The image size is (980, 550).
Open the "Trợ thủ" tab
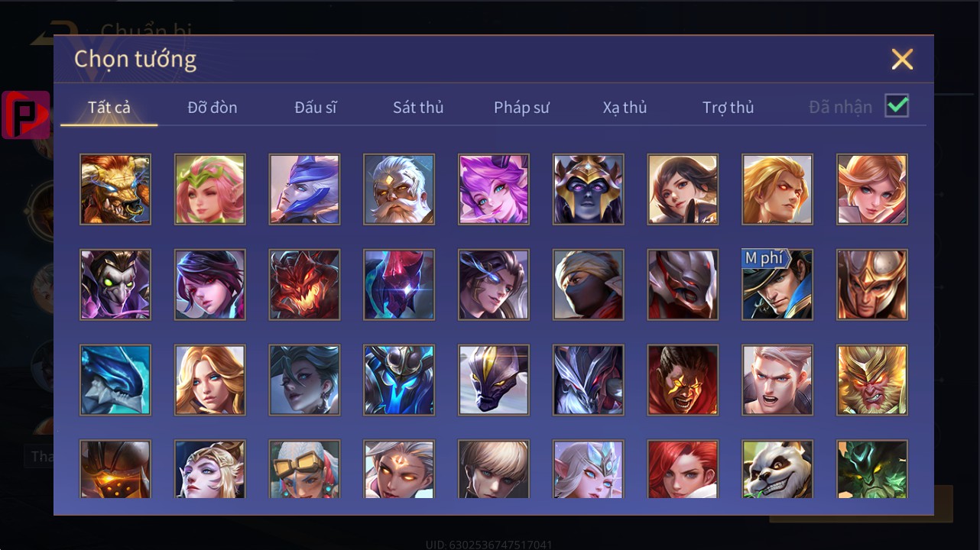(x=729, y=108)
